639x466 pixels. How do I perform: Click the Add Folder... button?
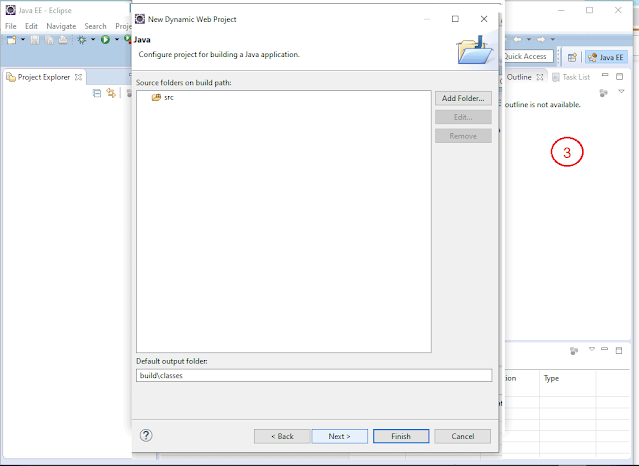pos(463,98)
